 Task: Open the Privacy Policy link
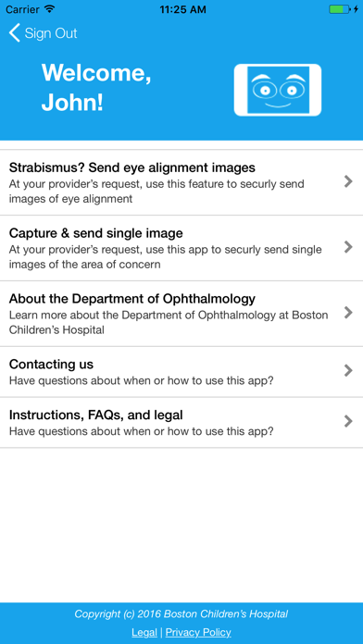pyautogui.click(x=198, y=632)
